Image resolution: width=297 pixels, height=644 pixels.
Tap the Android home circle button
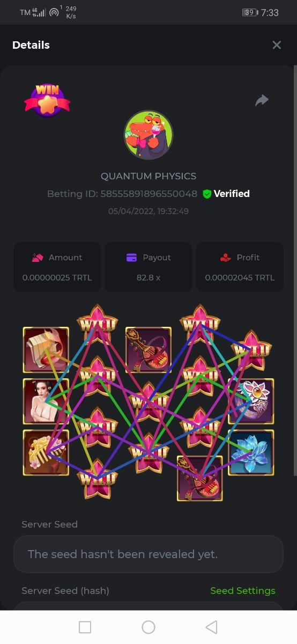[x=148, y=627]
